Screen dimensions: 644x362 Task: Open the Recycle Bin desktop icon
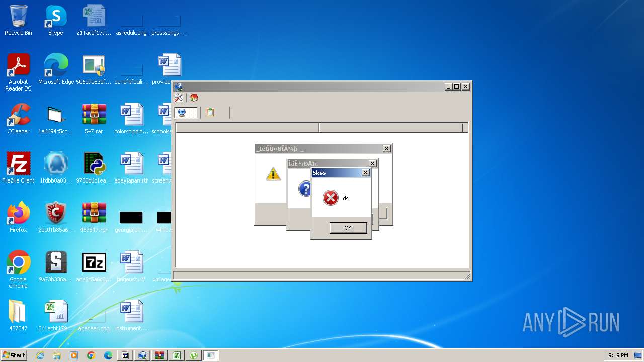[18, 20]
